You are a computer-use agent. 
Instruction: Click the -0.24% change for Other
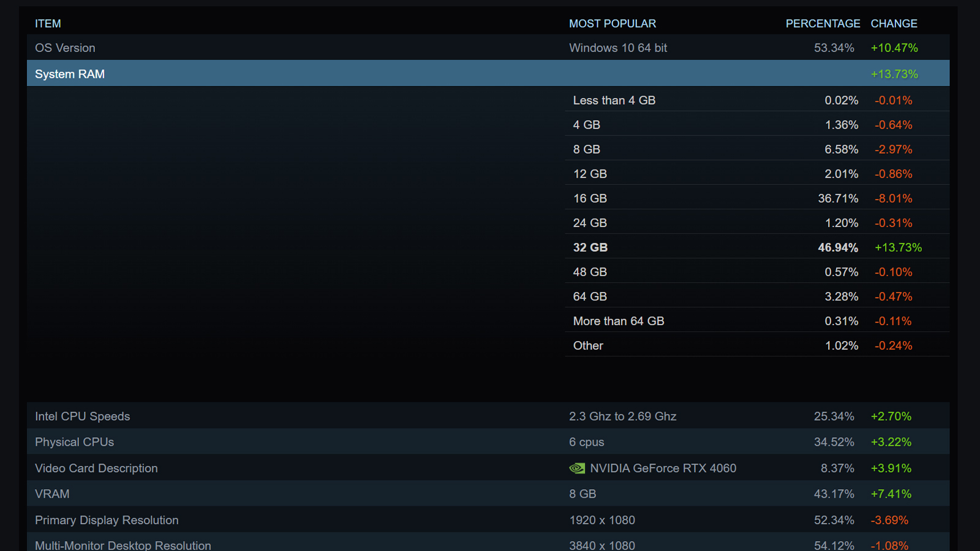[894, 345]
